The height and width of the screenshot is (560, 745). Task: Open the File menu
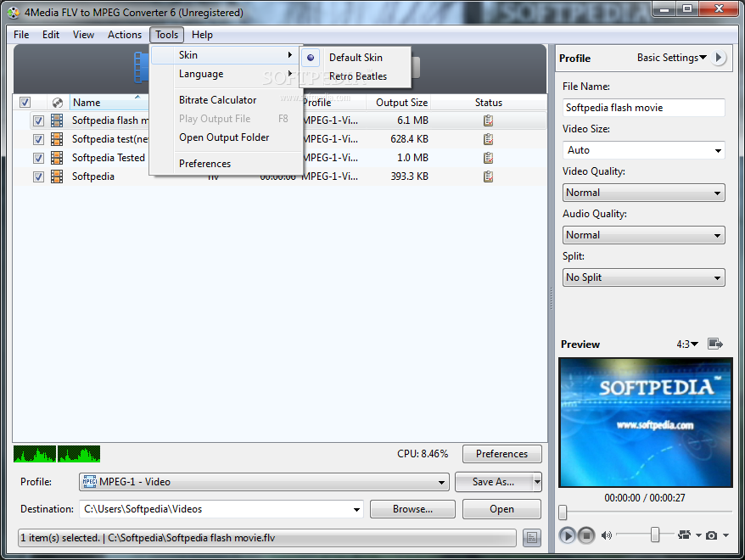(x=21, y=35)
